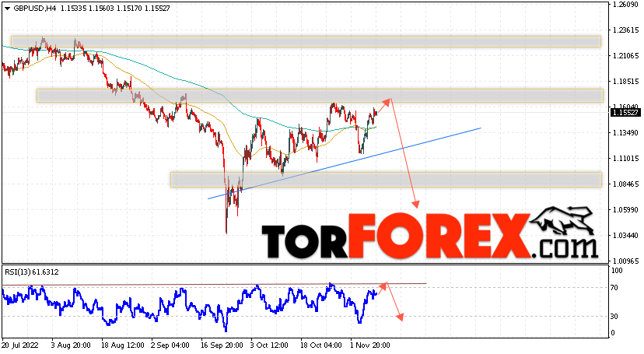Click price scale value 1.26090
644x354 pixels.
[625, 5]
